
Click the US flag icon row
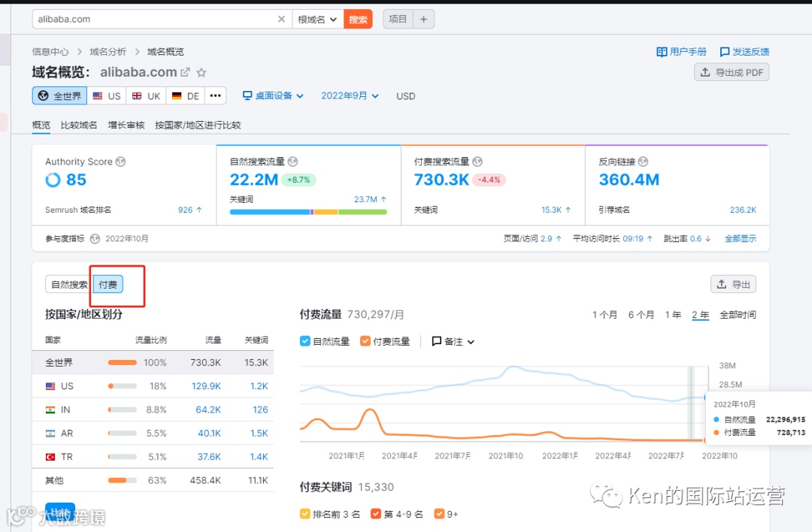click(153, 386)
